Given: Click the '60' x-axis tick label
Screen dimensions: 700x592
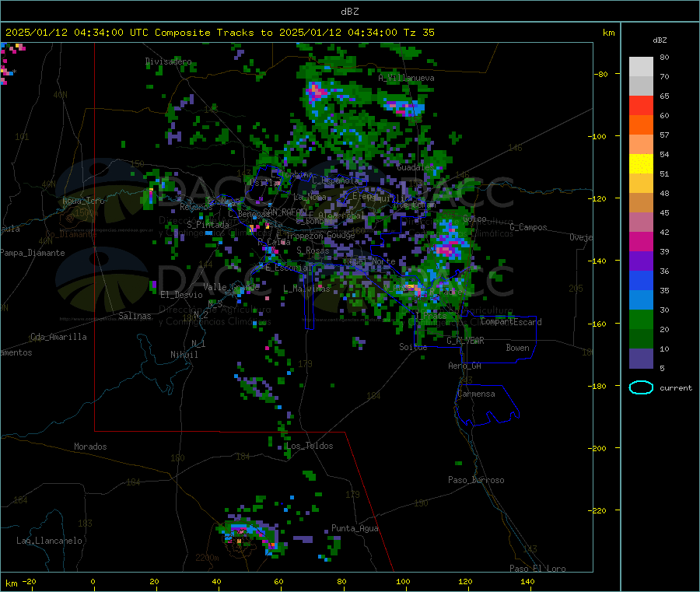Looking at the screenshot, I should [278, 581].
